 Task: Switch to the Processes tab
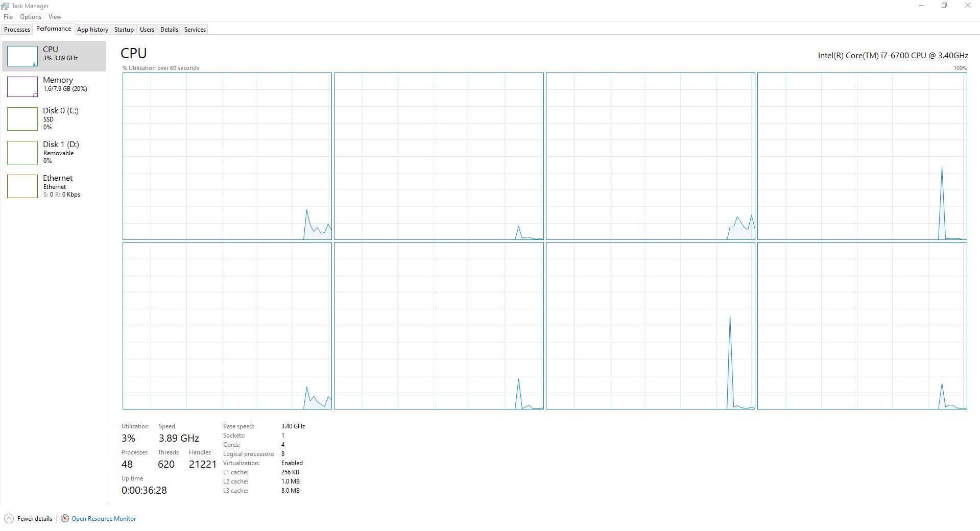(17, 30)
